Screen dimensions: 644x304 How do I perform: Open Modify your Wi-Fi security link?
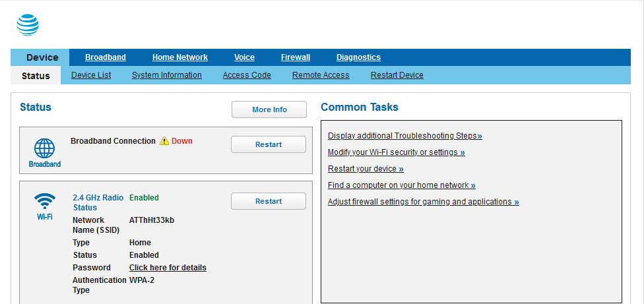coord(396,152)
